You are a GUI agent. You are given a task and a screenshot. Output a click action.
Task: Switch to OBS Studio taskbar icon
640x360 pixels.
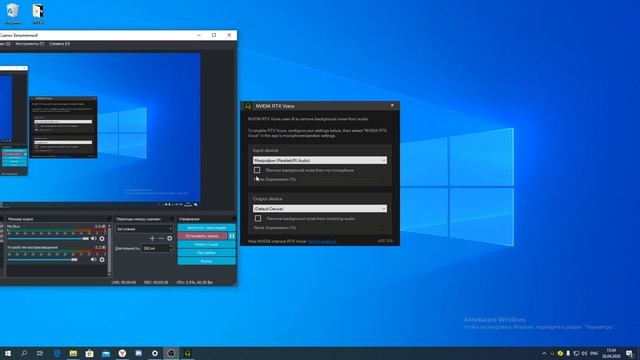click(171, 353)
